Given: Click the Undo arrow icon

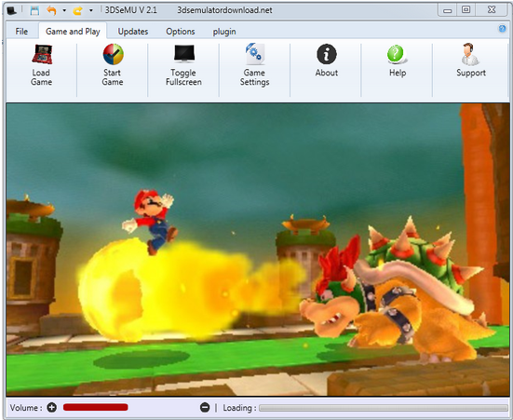Looking at the screenshot, I should point(51,10).
